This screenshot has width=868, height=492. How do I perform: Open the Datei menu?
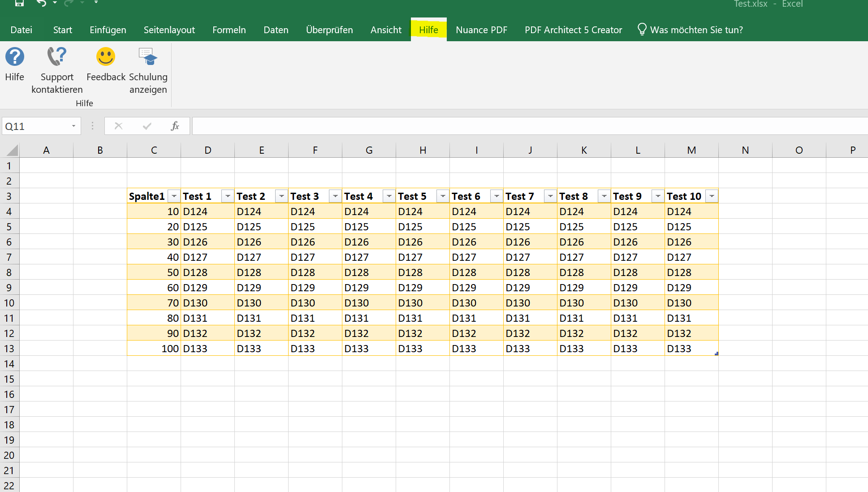(x=21, y=30)
